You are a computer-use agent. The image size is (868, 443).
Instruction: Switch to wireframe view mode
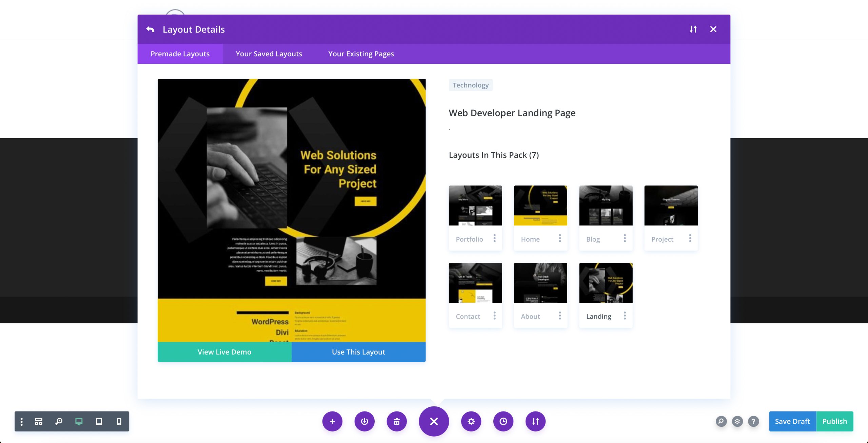click(38, 421)
